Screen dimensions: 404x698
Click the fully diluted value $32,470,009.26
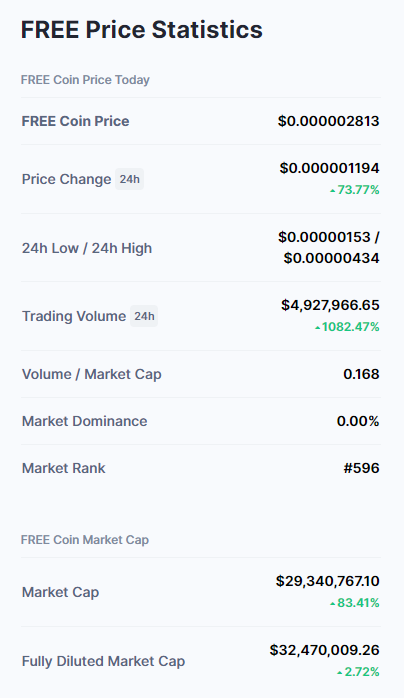click(x=324, y=650)
